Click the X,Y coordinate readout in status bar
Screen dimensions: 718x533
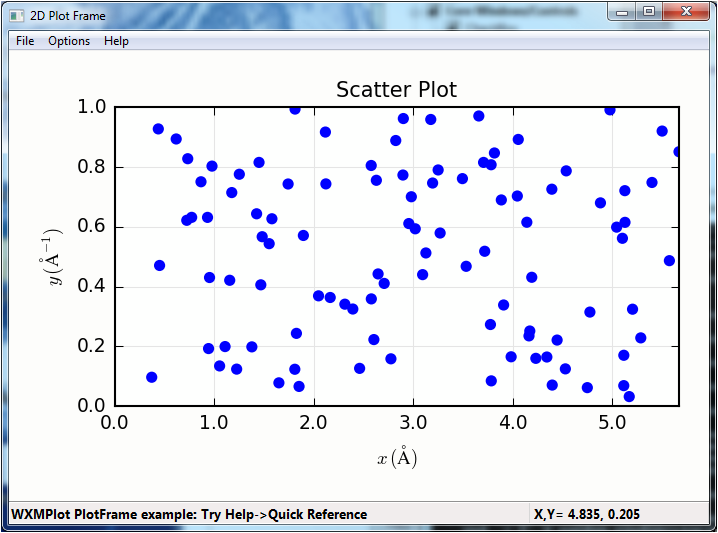(x=587, y=515)
